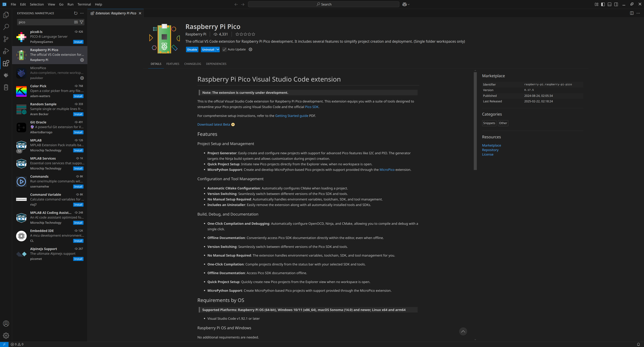The height and width of the screenshot is (347, 644).
Task: Open the Selection menu
Action: coord(37,4)
